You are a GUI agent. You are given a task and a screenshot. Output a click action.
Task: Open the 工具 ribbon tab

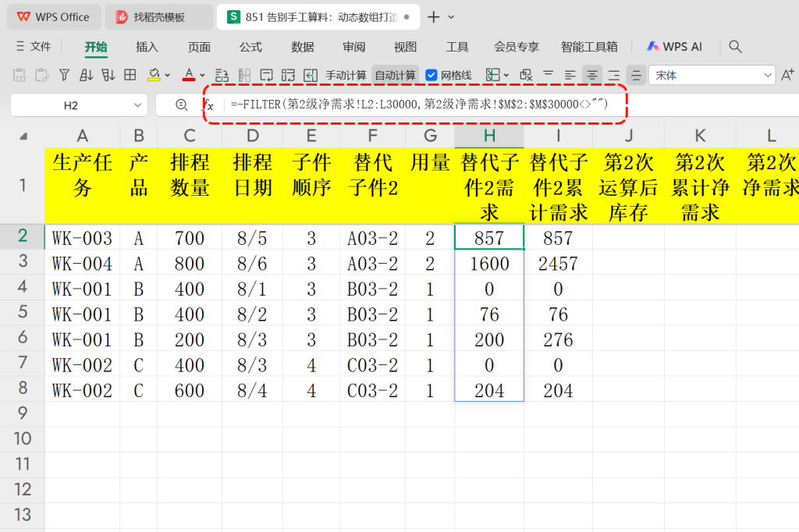[457, 47]
